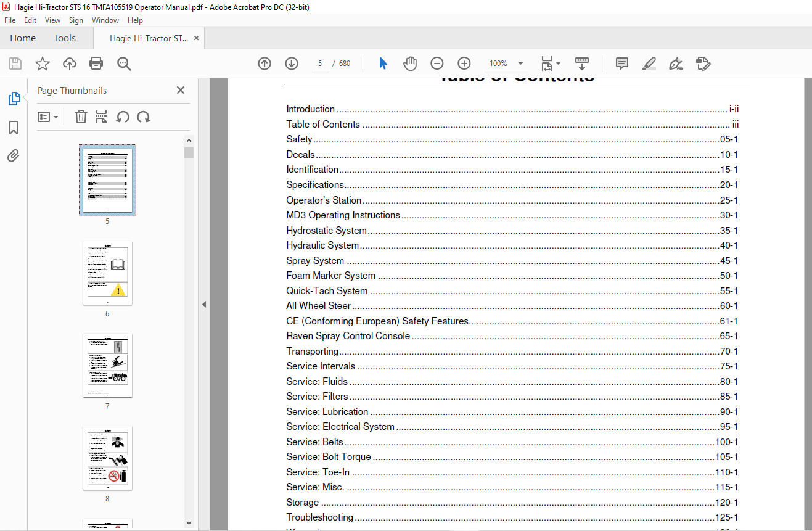The height and width of the screenshot is (531, 812).
Task: Select the Highlight text tool
Action: pos(649,64)
